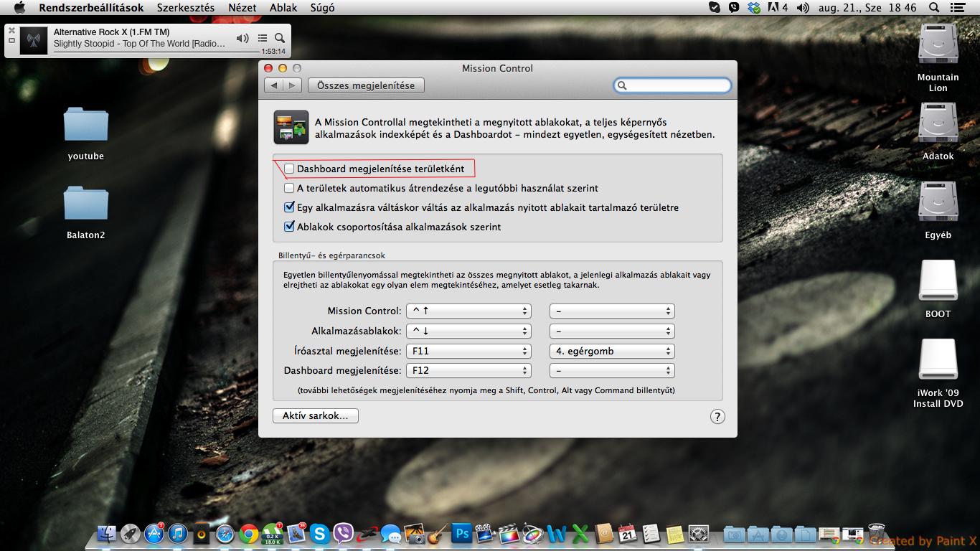Click the radio player progress bar

156,52
